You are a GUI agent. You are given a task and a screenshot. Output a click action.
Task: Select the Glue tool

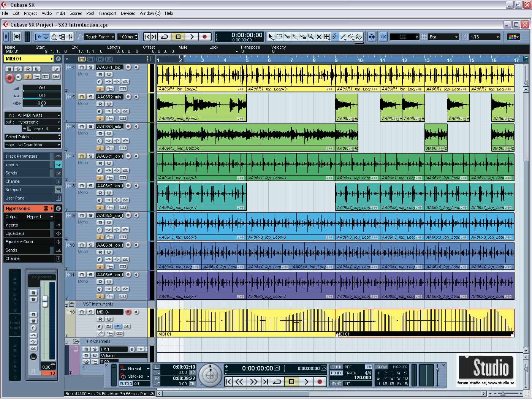click(x=295, y=37)
